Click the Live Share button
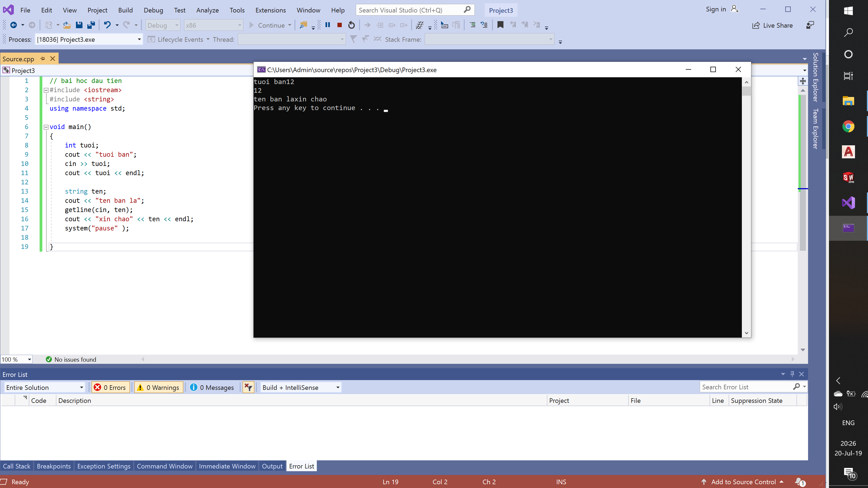The width and height of the screenshot is (868, 488). click(x=772, y=25)
